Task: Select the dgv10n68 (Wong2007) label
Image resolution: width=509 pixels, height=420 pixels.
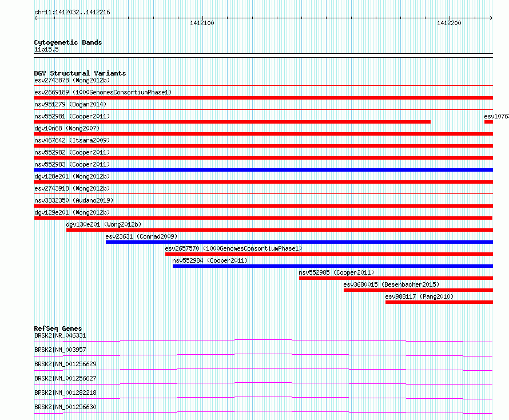Action: [67, 128]
